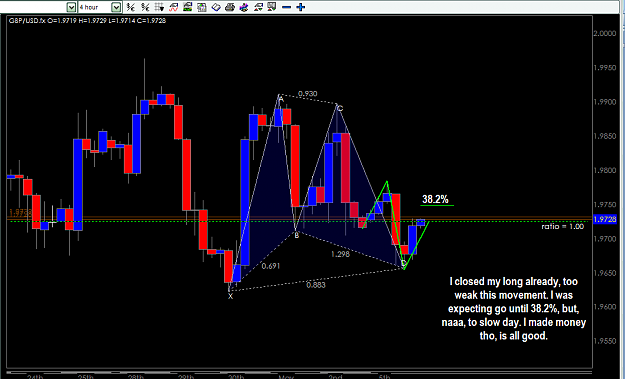Open the chart properties window icon

[x=202, y=7]
